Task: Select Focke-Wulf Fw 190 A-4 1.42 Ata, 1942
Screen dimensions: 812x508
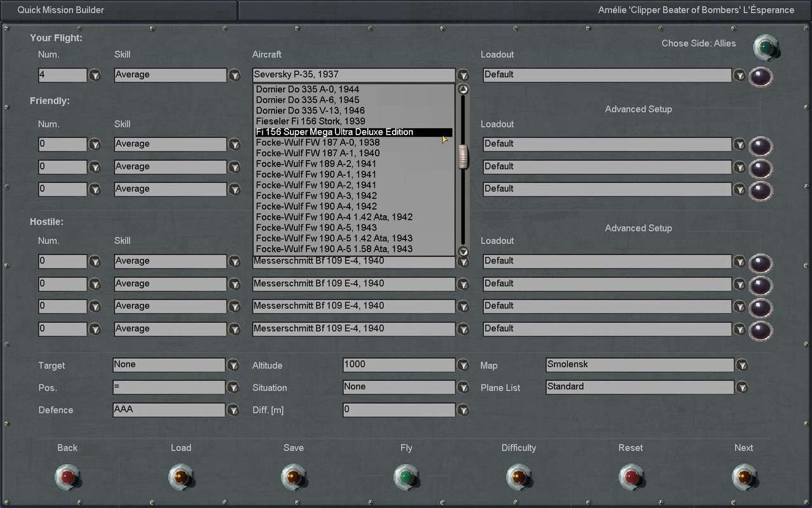Action: pos(353,217)
